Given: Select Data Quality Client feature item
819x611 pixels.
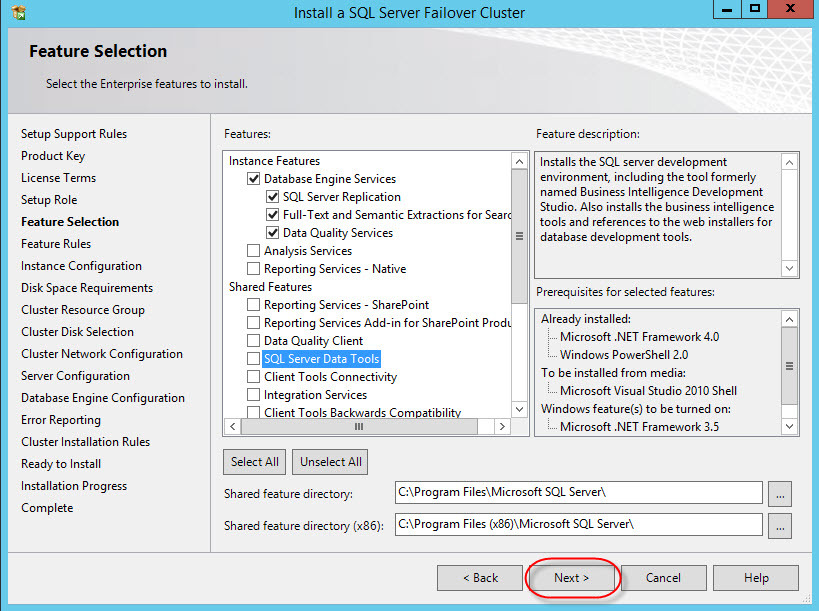Looking at the screenshot, I should tap(313, 341).
